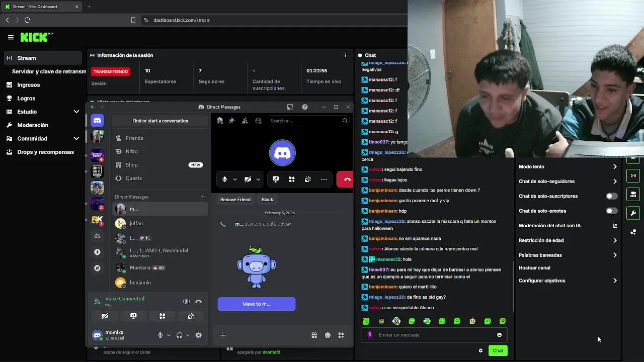The image size is (644, 362).
Task: Deafen with headphones icon in momixx user panel
Action: click(179, 335)
